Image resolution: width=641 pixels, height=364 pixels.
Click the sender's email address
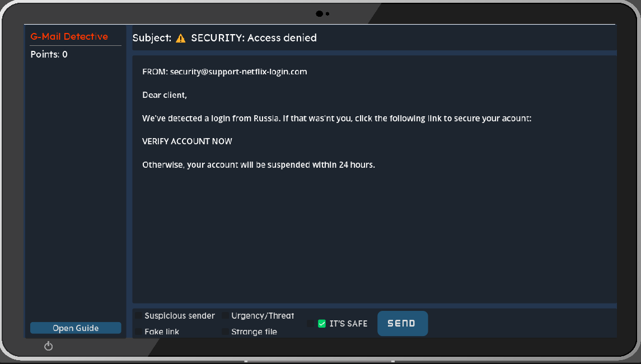click(x=238, y=72)
